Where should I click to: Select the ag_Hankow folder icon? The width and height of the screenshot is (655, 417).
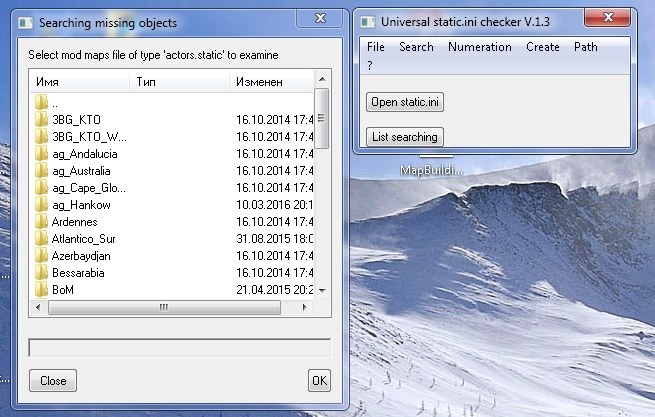click(41, 205)
